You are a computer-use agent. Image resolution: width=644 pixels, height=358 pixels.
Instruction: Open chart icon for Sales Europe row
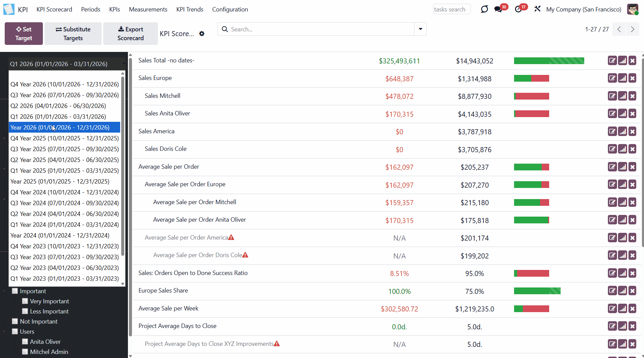pos(622,78)
